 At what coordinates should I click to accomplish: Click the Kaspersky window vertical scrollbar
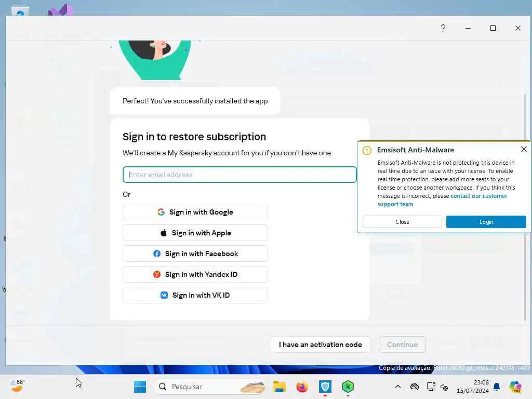tap(525, 207)
